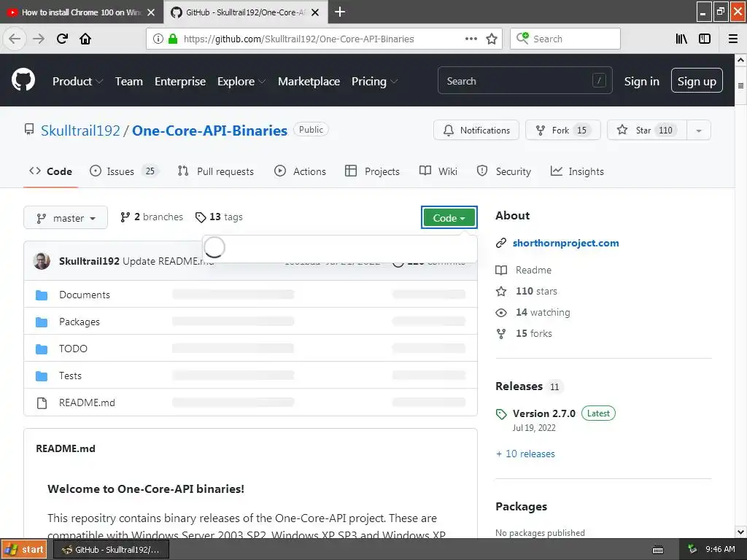Screen dimensions: 747x560
Task: Expand the star list dropdown arrow
Action: pos(699,130)
